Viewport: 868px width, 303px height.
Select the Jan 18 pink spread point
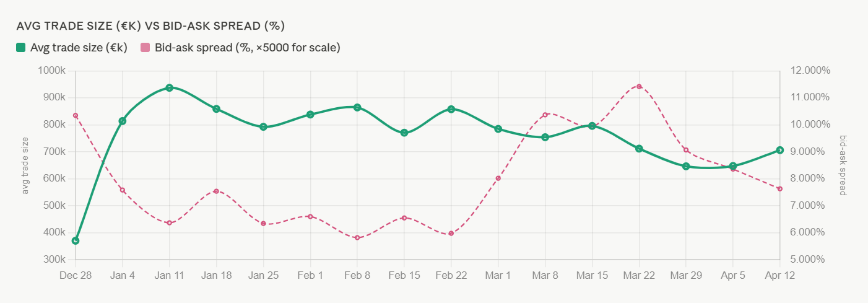pos(216,191)
